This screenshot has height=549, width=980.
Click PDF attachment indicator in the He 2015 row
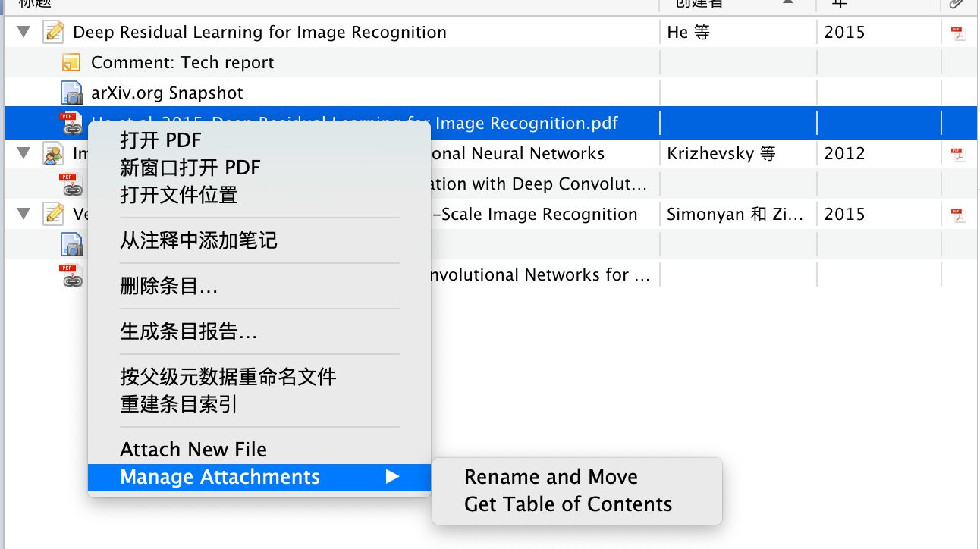[959, 33]
